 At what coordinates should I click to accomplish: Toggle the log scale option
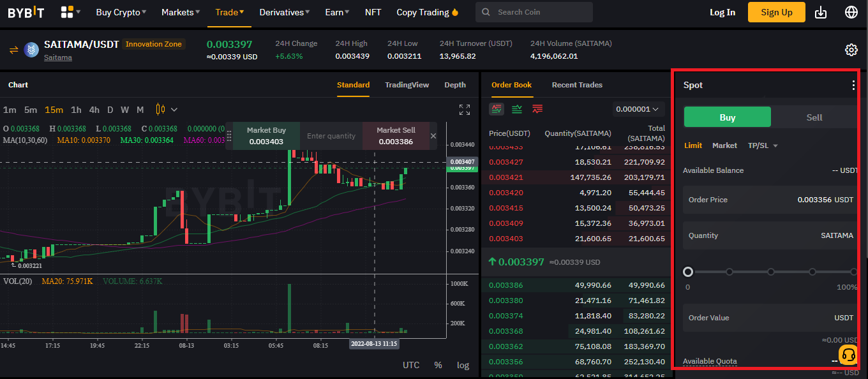(463, 365)
